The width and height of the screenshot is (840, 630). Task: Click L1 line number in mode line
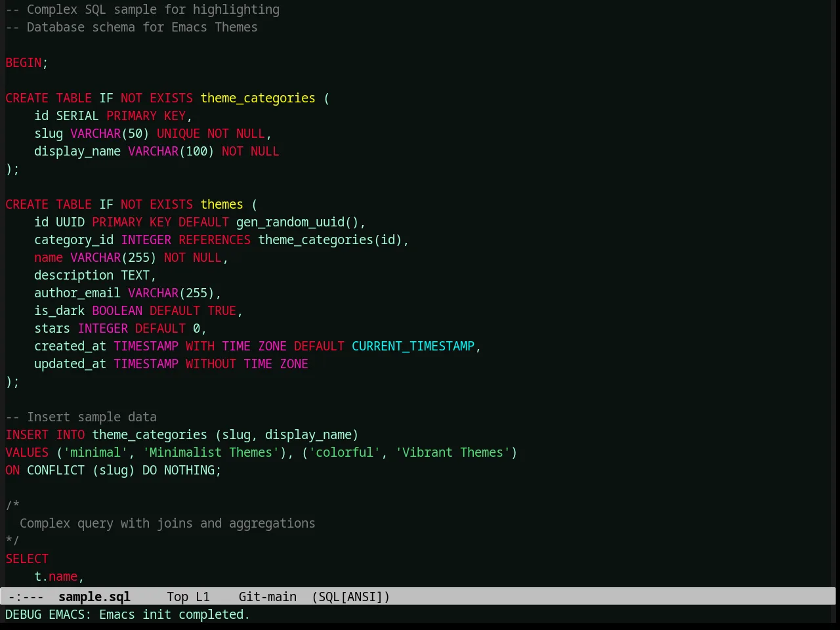[203, 597]
